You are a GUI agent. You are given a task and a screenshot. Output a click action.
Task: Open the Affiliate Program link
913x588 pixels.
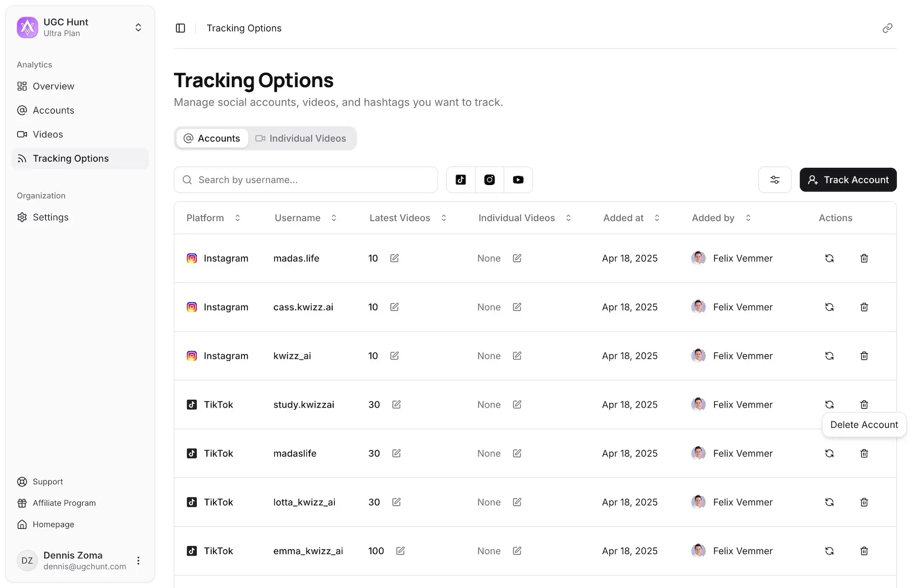[64, 503]
